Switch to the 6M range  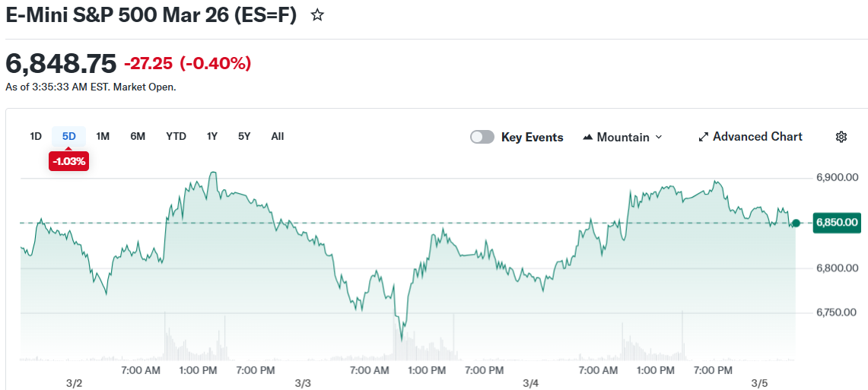[x=138, y=136]
